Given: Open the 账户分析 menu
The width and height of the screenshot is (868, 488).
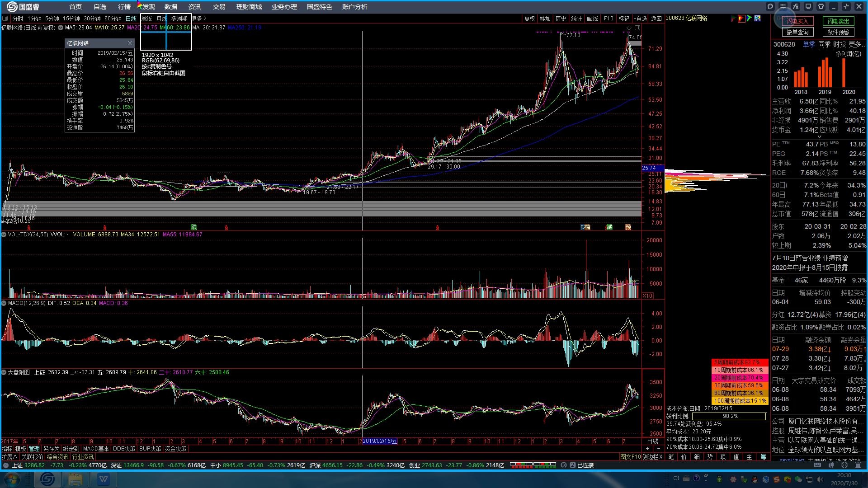Looking at the screenshot, I should (x=355, y=7).
